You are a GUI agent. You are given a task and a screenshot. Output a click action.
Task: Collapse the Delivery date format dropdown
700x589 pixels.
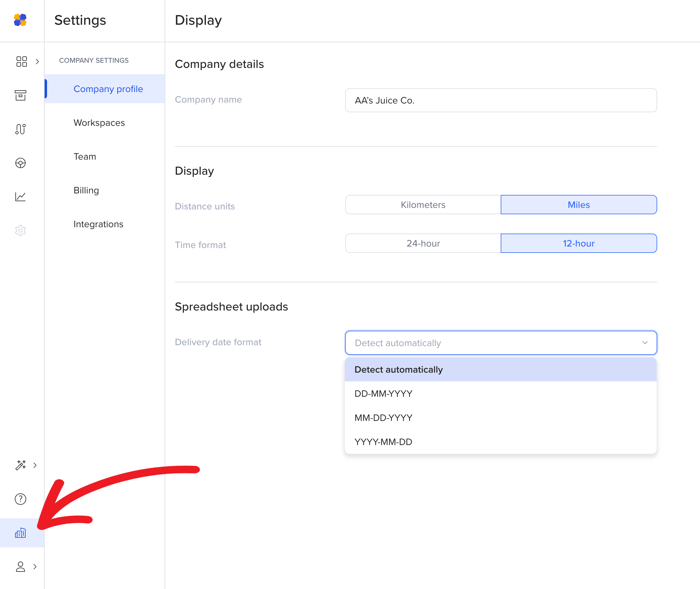click(645, 343)
